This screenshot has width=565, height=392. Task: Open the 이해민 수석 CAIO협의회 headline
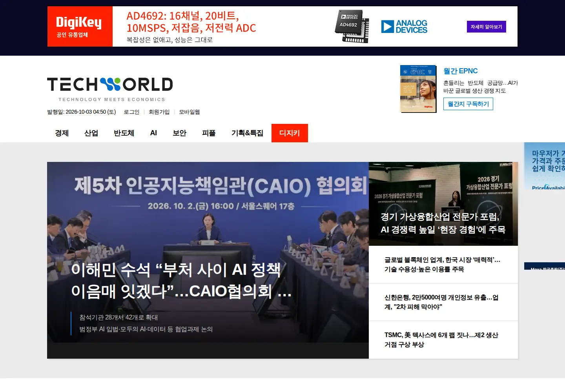[x=181, y=280]
